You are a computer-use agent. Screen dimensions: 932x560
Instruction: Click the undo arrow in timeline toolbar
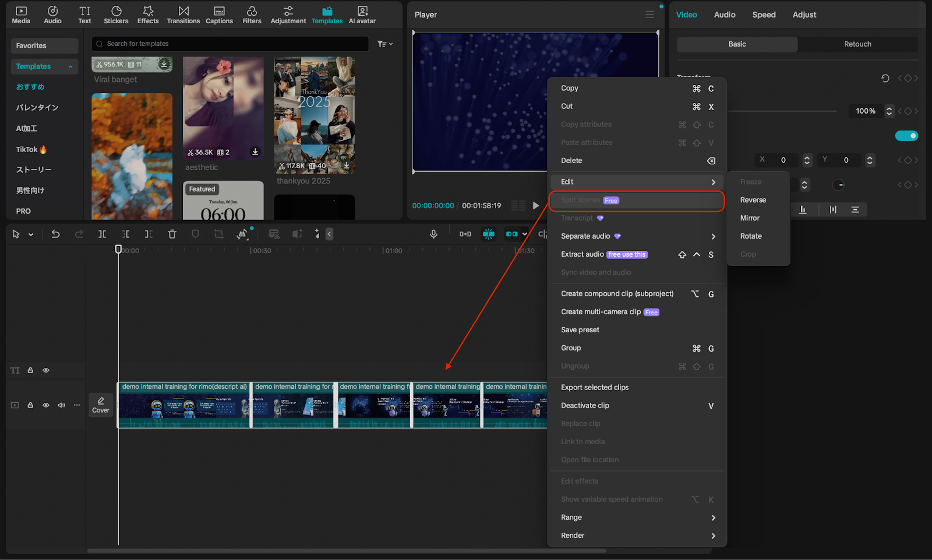[55, 234]
